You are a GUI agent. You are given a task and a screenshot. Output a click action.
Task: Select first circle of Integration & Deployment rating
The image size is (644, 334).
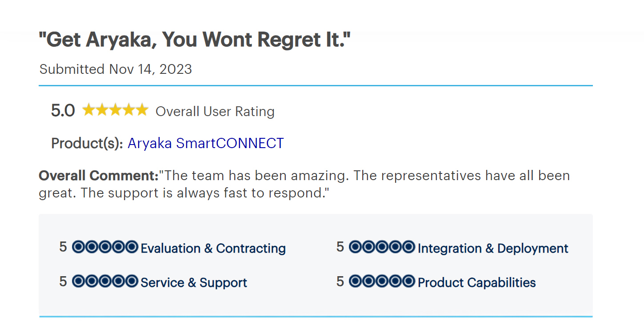tap(356, 247)
